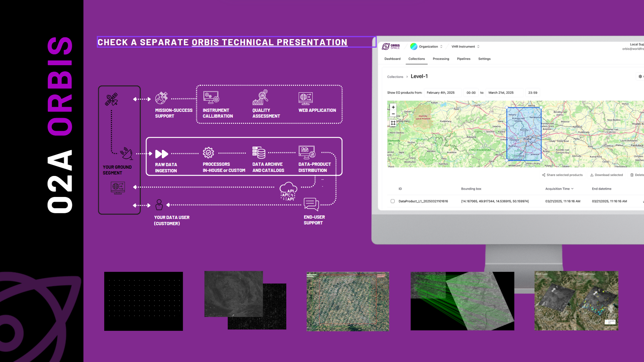
Task: Tick the checkbox for DataProduct_L1_20250321101616
Action: pos(392,201)
